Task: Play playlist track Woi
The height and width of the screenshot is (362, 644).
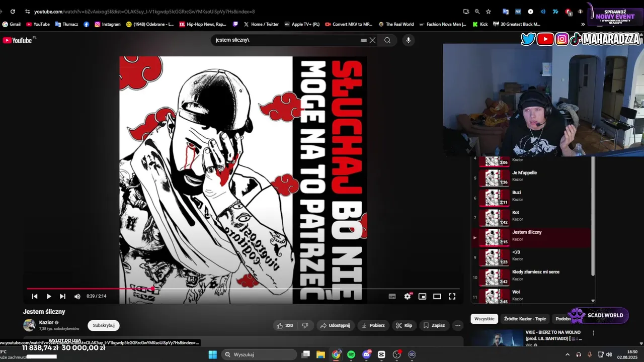Action: click(x=531, y=296)
